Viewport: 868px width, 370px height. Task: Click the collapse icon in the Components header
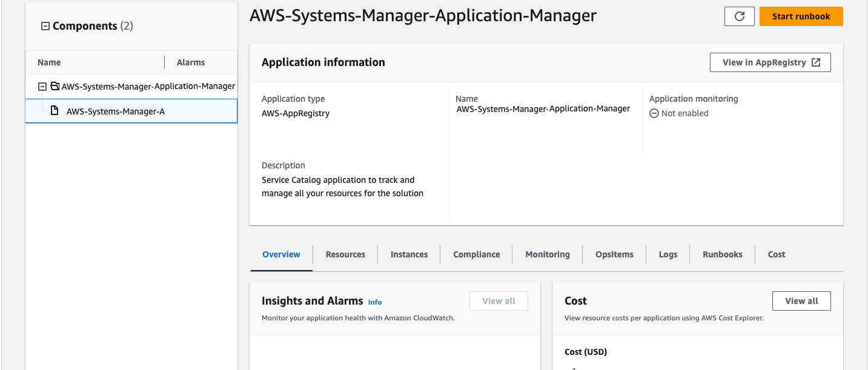[x=45, y=25]
